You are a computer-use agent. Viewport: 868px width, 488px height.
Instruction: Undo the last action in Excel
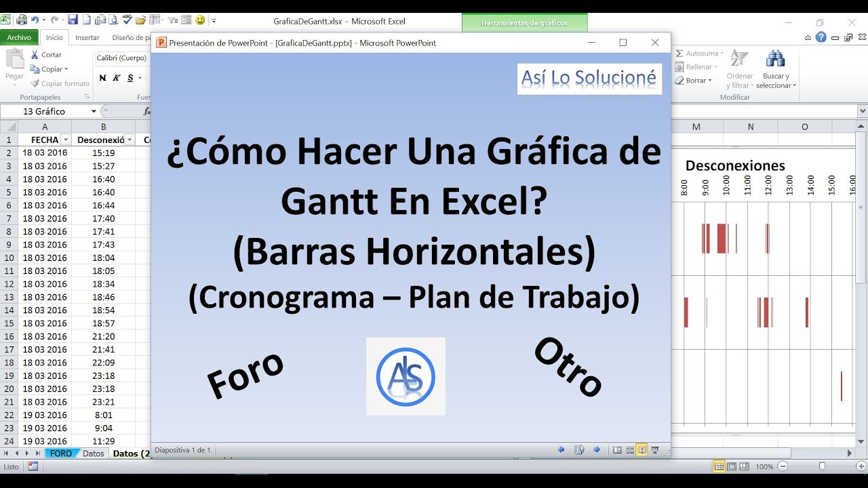click(x=35, y=20)
